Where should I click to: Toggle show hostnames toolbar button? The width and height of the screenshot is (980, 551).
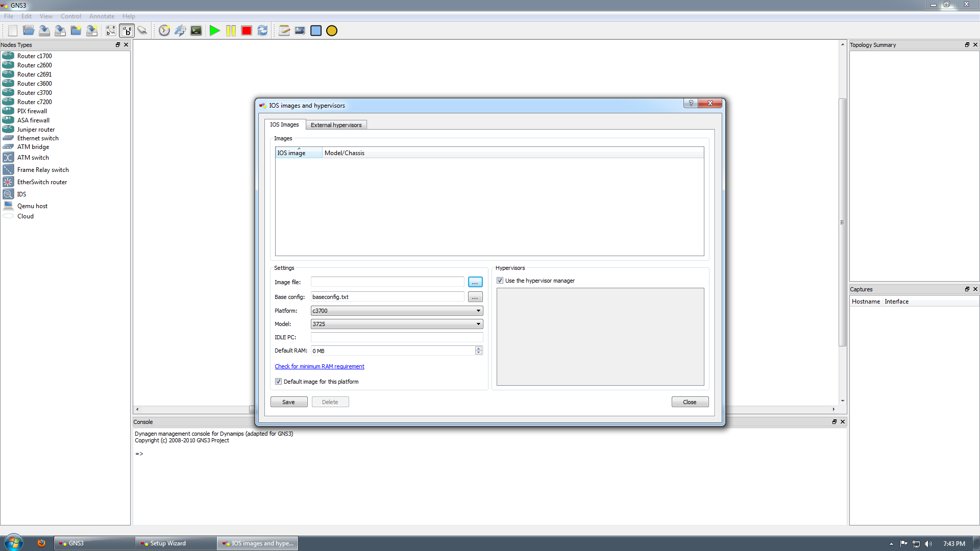pos(127,31)
